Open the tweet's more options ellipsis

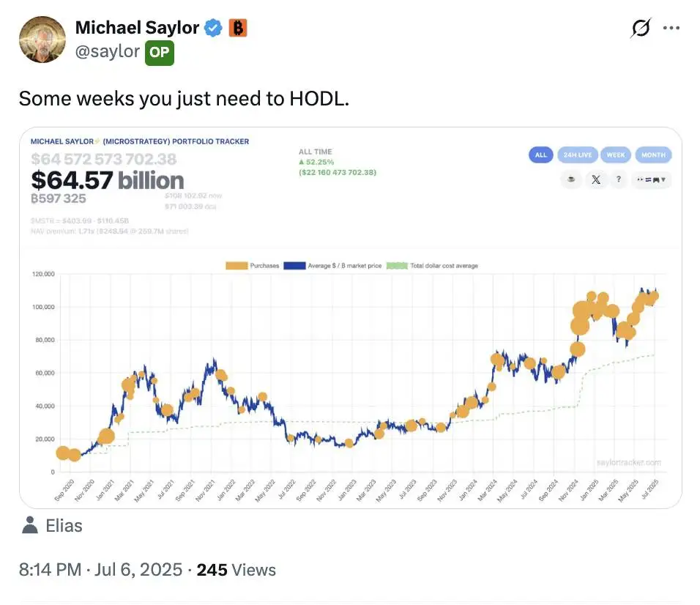pyautogui.click(x=672, y=28)
